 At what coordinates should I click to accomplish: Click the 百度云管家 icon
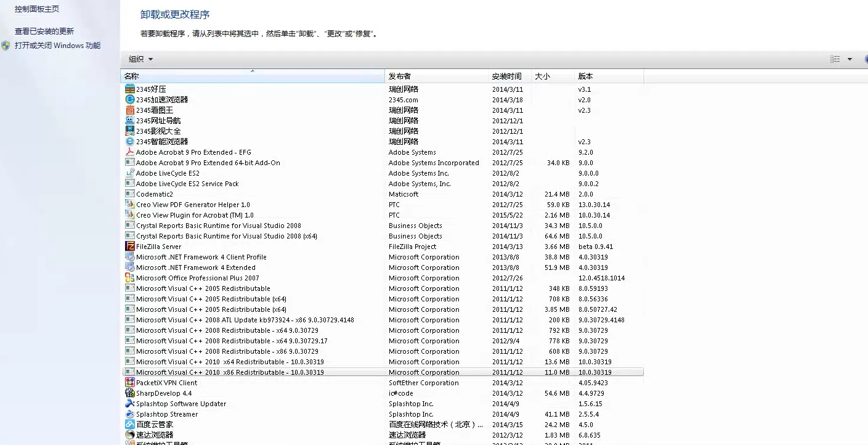[130, 425]
